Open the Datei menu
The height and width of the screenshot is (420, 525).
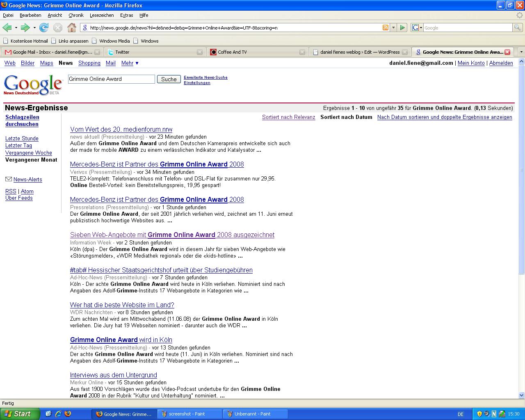pyautogui.click(x=8, y=15)
